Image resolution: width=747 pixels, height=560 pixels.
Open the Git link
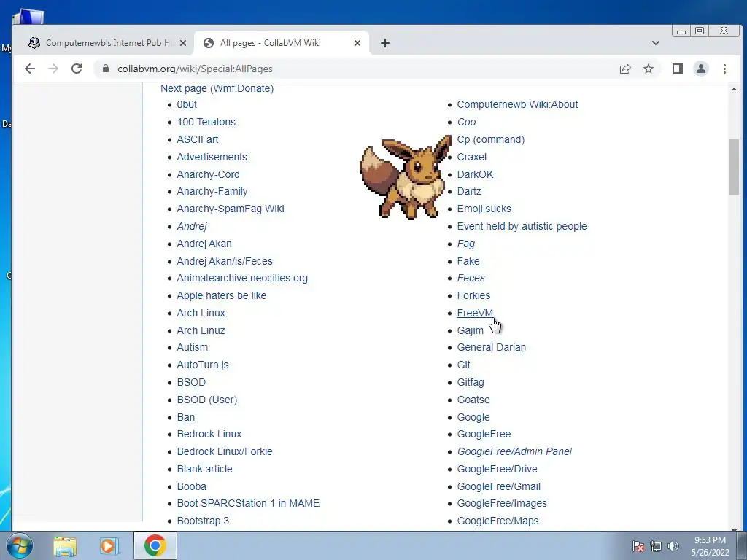point(463,365)
